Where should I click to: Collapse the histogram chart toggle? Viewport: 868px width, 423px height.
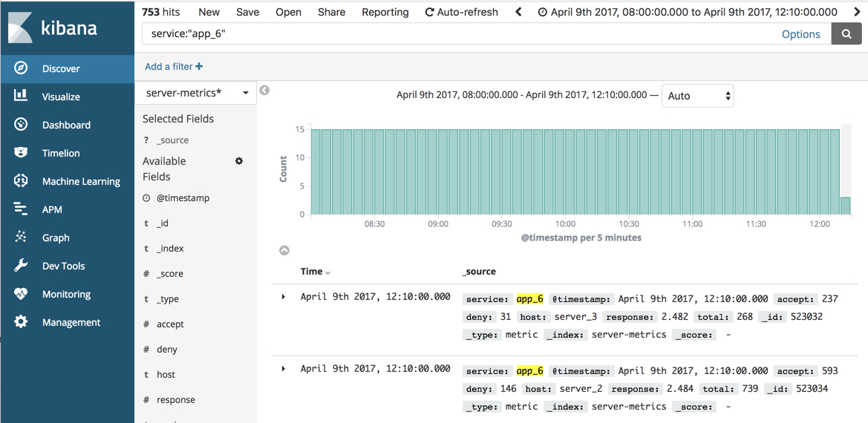coord(284,250)
